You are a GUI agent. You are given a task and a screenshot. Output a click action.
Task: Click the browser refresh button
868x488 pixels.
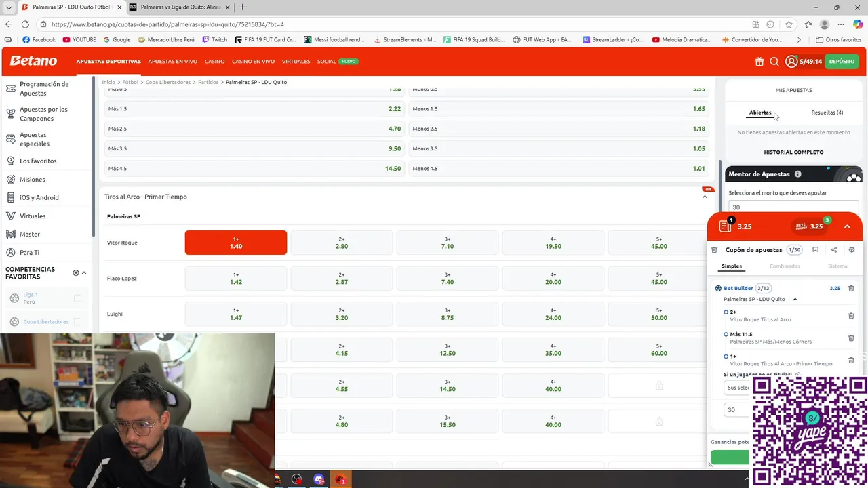tap(25, 24)
